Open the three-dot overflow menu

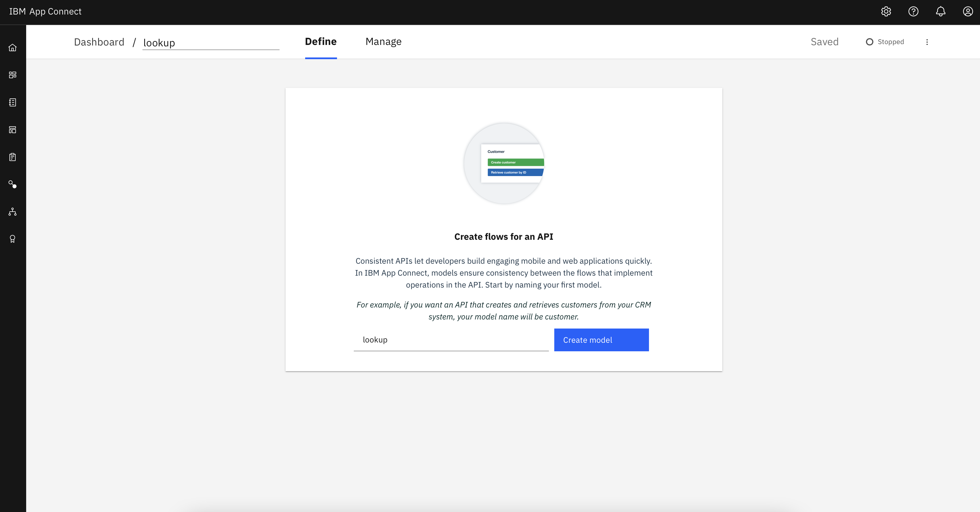927,42
